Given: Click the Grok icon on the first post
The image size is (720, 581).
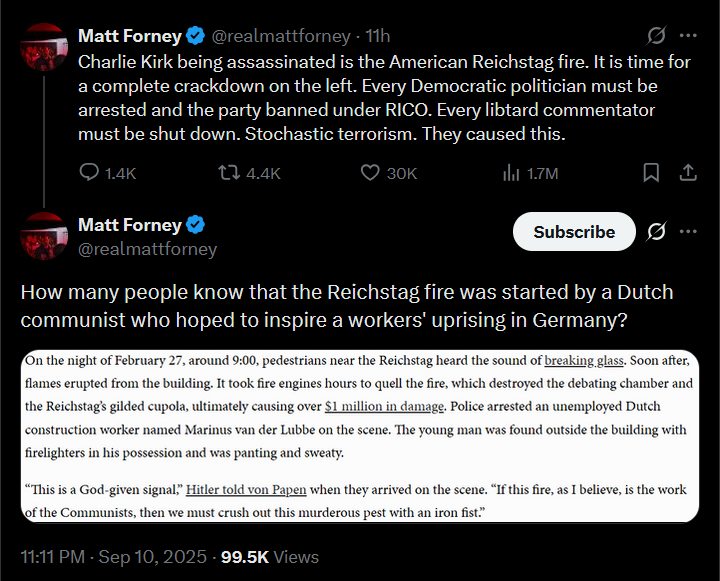Looking at the screenshot, I should (657, 36).
